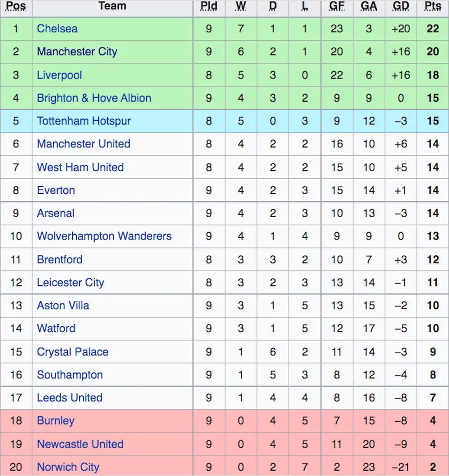The width and height of the screenshot is (449, 476).
Task: Click the Liverpool team link
Action: pos(59,75)
